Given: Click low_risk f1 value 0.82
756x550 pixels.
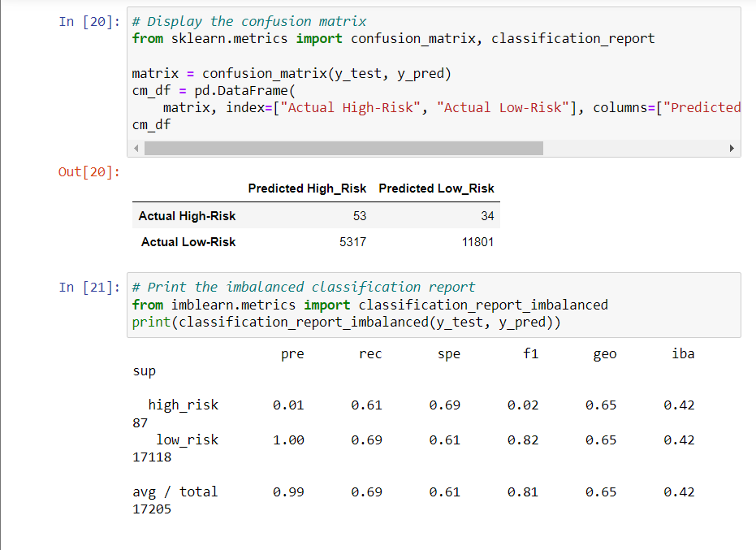Looking at the screenshot, I should [523, 440].
